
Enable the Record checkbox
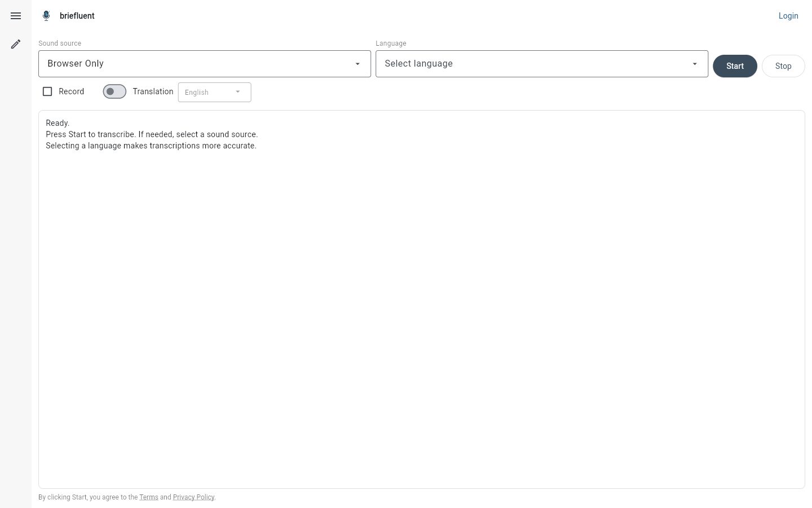[47, 91]
